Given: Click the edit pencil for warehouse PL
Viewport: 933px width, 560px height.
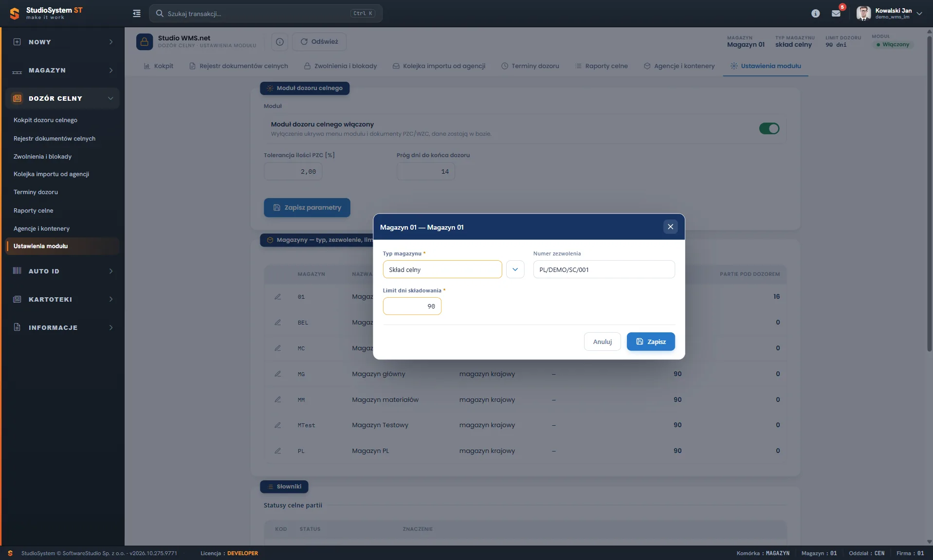Looking at the screenshot, I should (x=278, y=451).
